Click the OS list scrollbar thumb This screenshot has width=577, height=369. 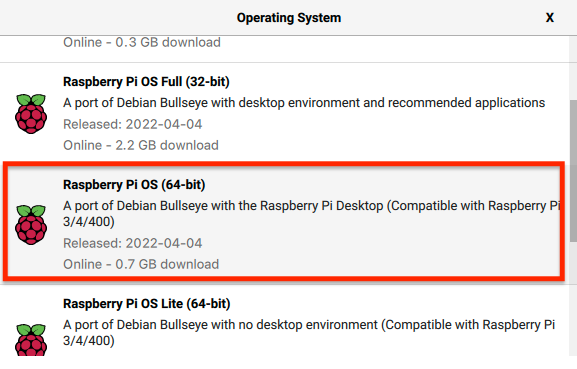point(573,171)
